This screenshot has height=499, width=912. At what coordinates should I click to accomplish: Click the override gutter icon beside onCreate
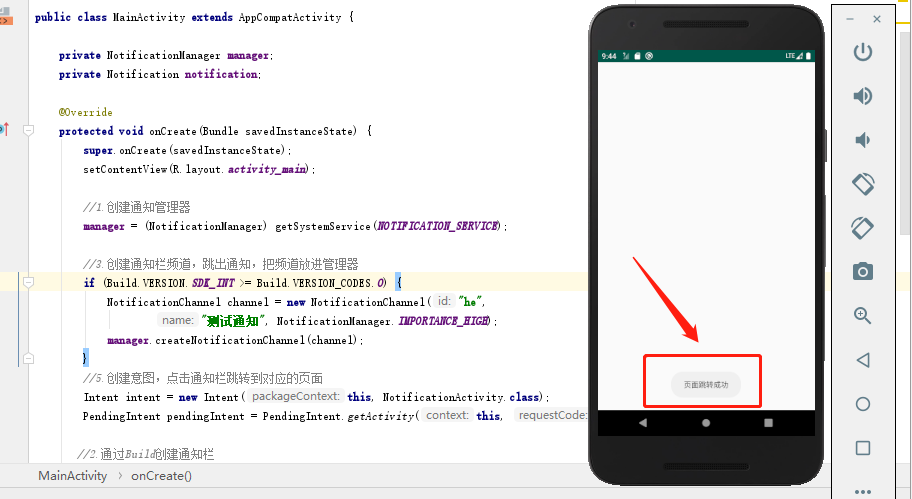click(x=4, y=129)
